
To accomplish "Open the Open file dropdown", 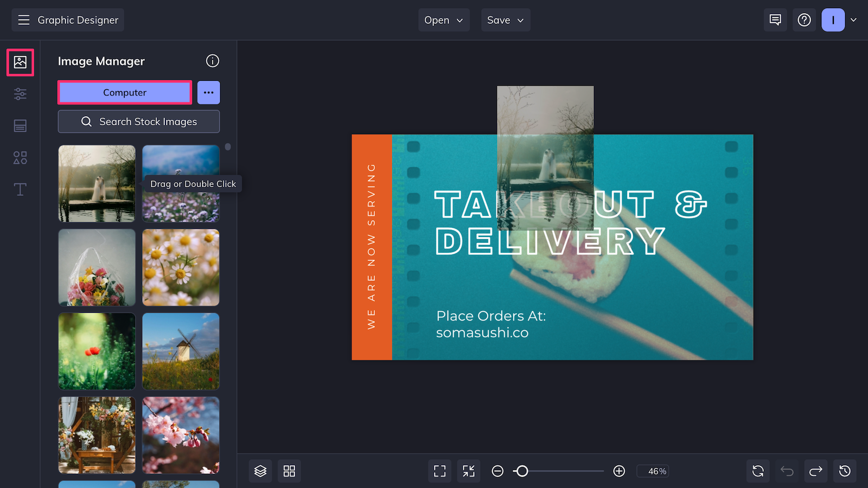I will 444,20.
